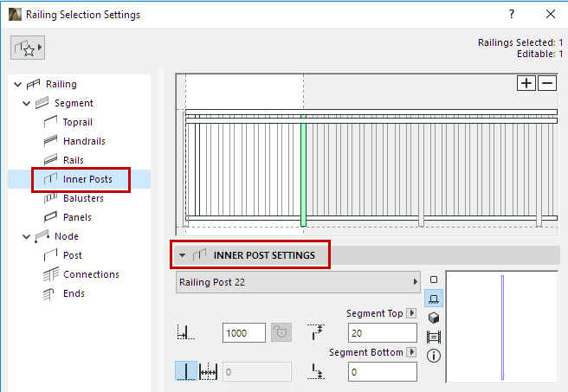Toggle the post spacing lock button
This screenshot has height=392, width=568.
(x=280, y=332)
